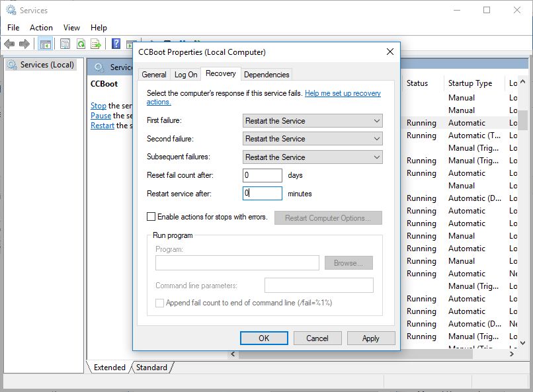Click the Pause the service link
The width and height of the screenshot is (533, 392).
click(x=101, y=116)
